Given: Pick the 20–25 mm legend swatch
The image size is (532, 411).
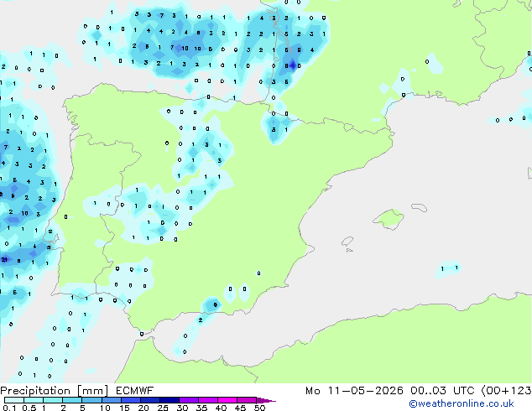Looking at the screenshot, I should [x=149, y=400].
